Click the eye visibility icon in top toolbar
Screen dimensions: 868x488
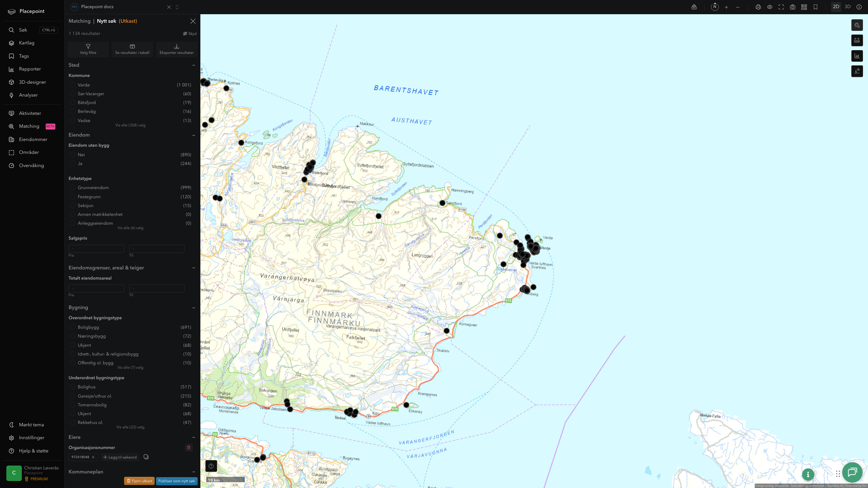(770, 7)
